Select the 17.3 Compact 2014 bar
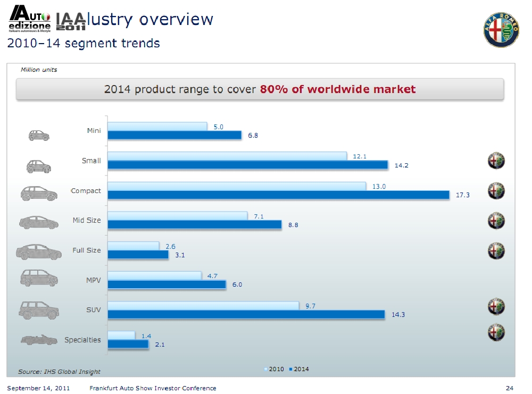Image resolution: width=532 pixels, height=394 pixels. click(278, 195)
